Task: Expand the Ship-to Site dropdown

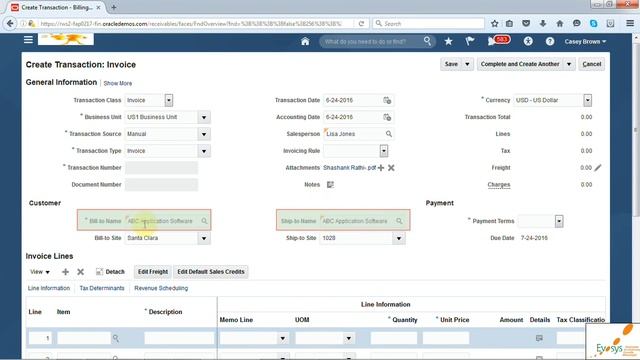Action: tap(399, 238)
